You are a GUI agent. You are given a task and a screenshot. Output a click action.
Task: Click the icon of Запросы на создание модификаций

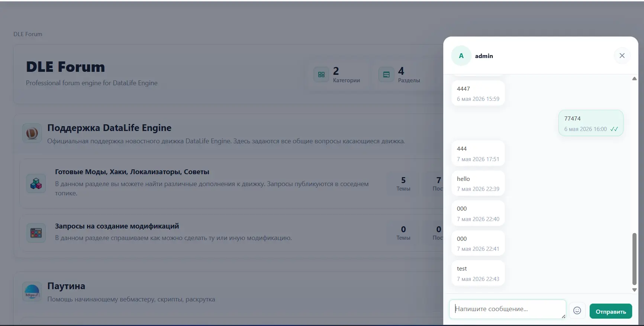click(x=36, y=233)
